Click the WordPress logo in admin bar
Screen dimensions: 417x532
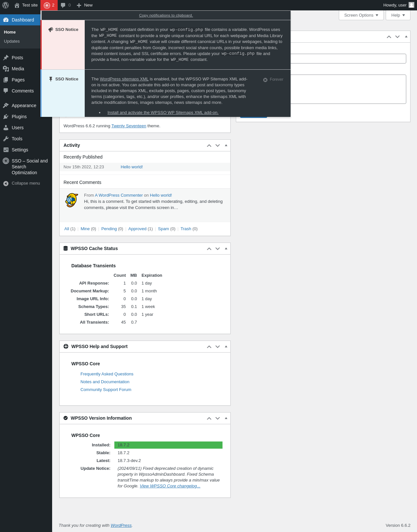(6, 5)
